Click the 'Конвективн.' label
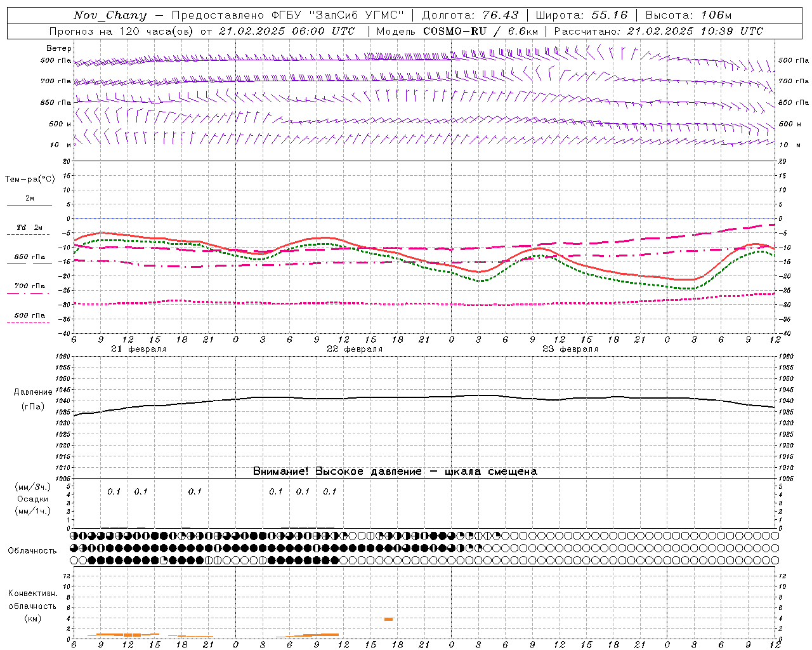Screen dimensions: 812x650 [32, 594]
